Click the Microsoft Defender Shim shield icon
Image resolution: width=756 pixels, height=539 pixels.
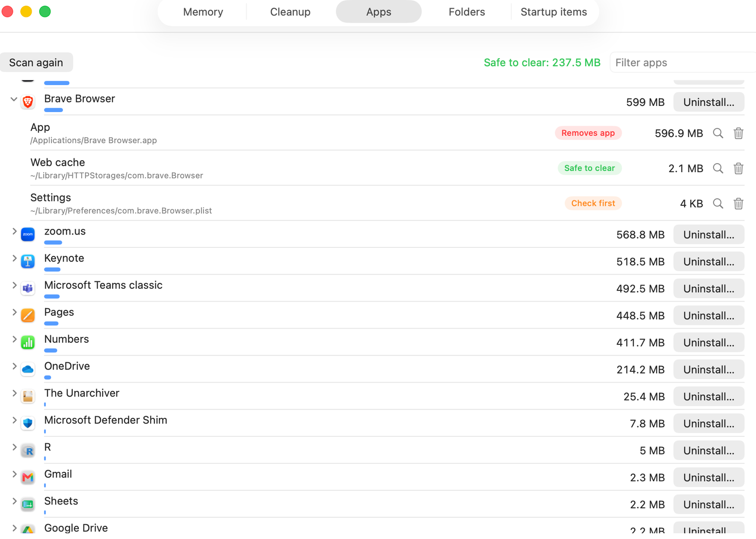point(28,423)
